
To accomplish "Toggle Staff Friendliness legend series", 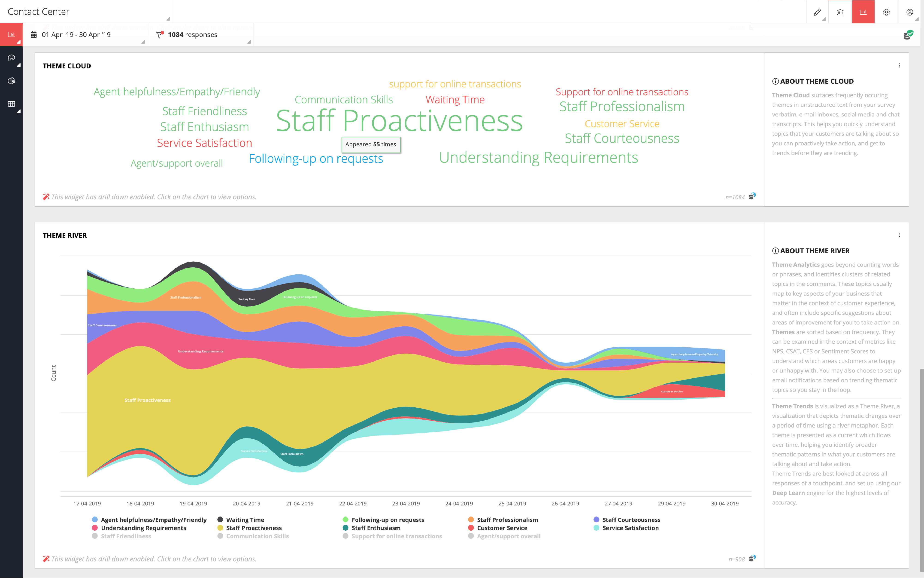I will click(x=126, y=536).
